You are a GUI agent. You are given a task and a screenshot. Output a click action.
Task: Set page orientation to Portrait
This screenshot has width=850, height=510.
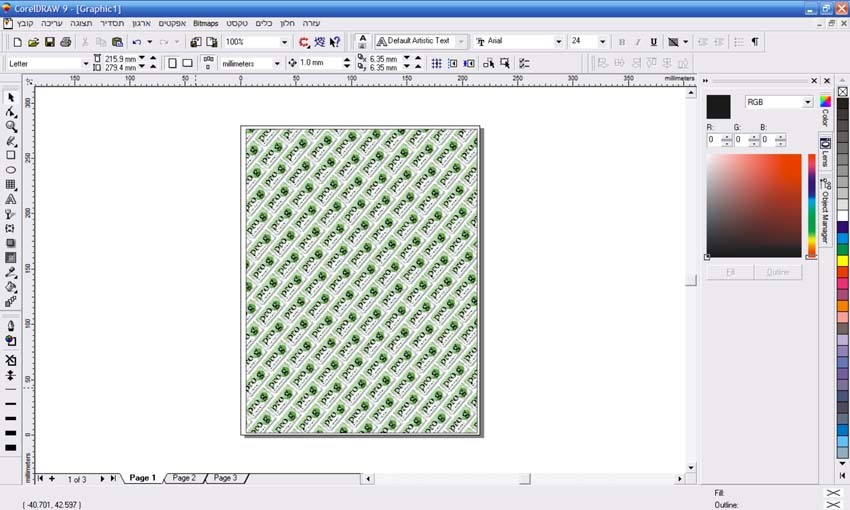click(172, 63)
